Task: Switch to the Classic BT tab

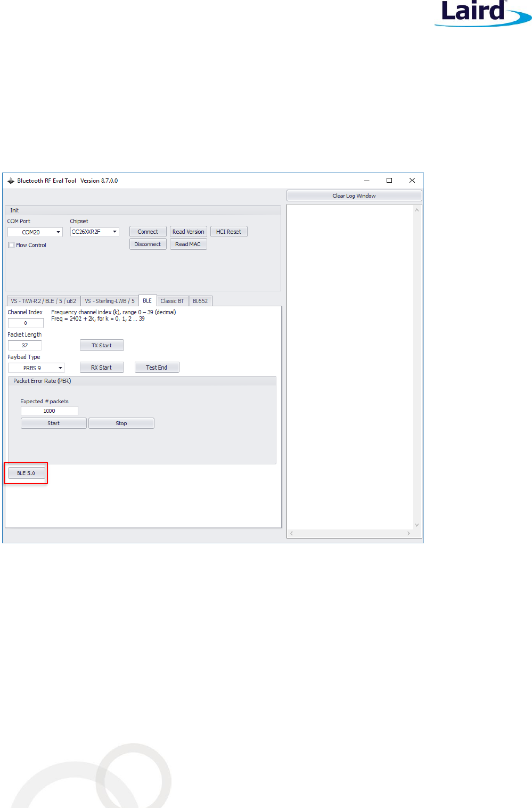Action: pos(173,301)
